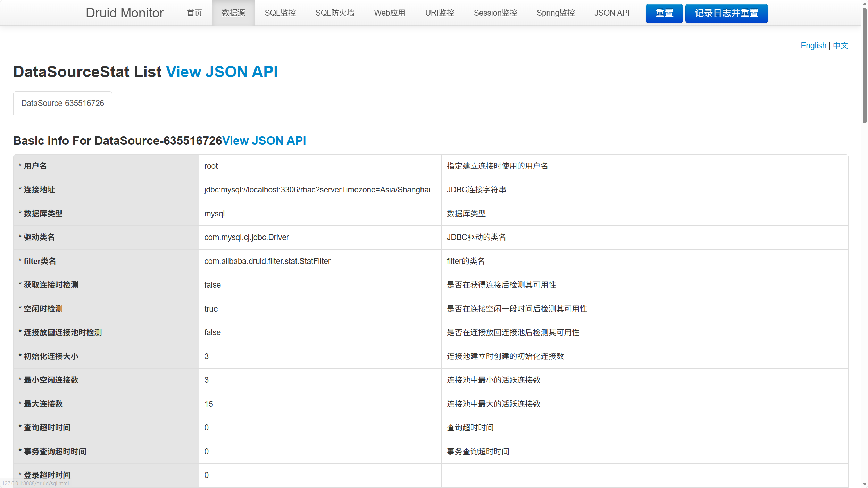Screen dimensions: 868x488
Task: Click the JSON API nav item
Action: point(611,13)
